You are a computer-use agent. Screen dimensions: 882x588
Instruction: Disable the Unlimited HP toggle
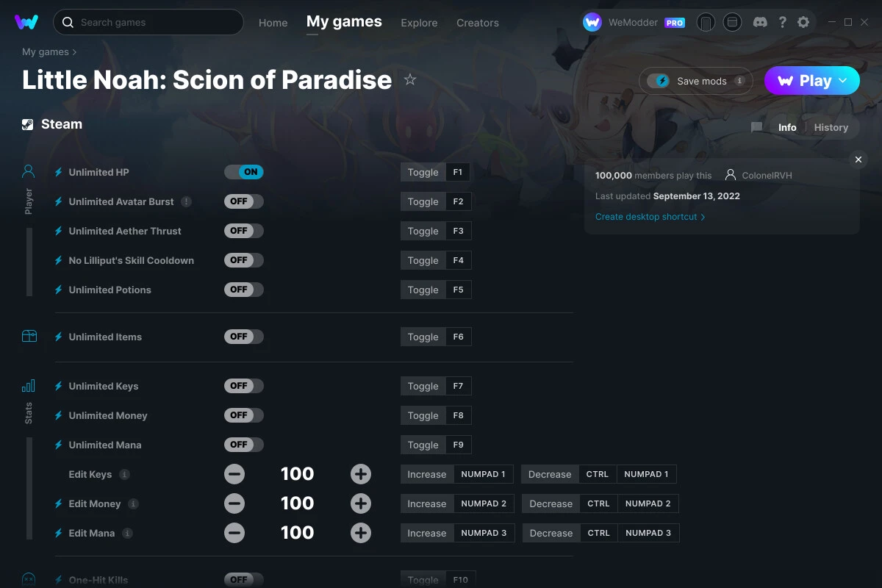[243, 172]
